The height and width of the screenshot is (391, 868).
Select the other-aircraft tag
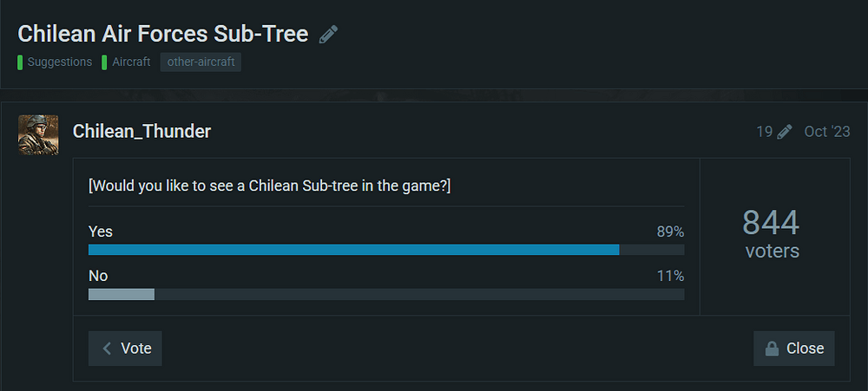coord(201,62)
